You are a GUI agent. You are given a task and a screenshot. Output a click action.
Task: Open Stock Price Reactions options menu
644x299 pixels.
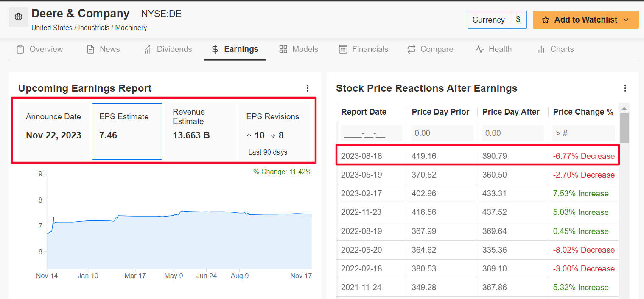[x=625, y=88]
